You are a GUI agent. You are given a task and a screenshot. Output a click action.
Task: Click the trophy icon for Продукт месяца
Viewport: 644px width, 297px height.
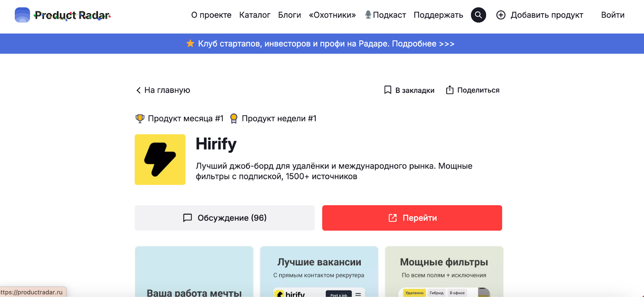140,119
